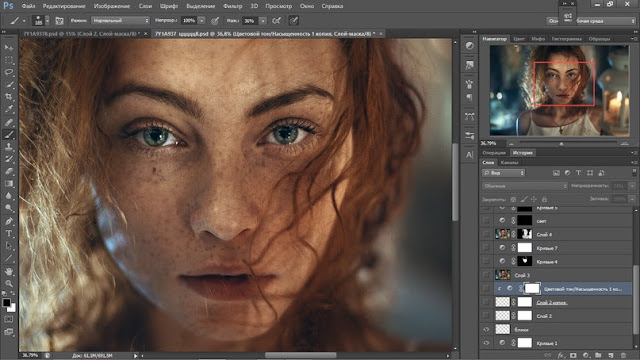The width and height of the screenshot is (640, 360).
Task: Toggle pressure control for brush size
Action: (293, 20)
